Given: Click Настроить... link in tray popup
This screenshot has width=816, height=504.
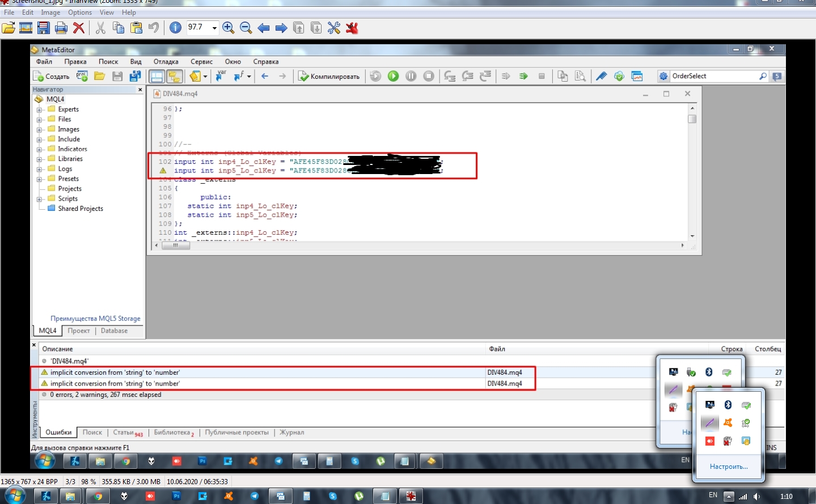Looking at the screenshot, I should [x=729, y=467].
